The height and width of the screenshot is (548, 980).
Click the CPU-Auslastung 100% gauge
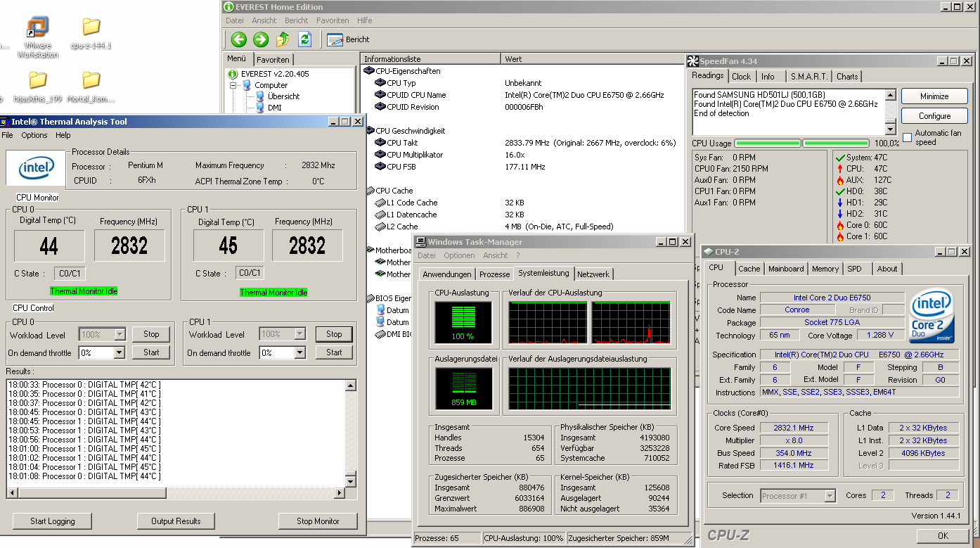click(x=463, y=323)
